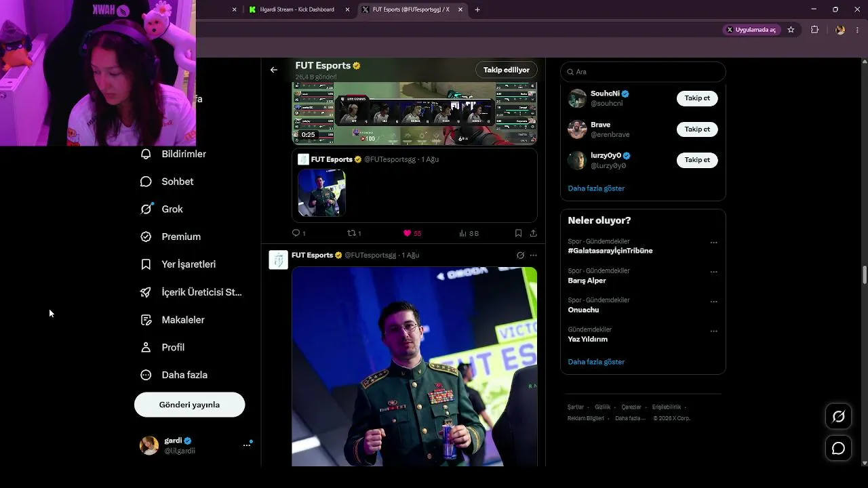Open the Premium page in the sidebar
Screen dimensions: 868x488
coord(171,237)
